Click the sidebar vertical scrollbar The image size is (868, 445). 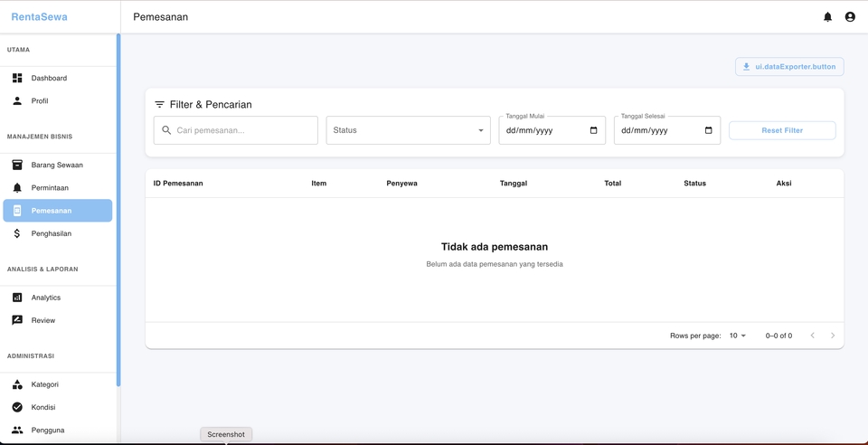[118, 210]
